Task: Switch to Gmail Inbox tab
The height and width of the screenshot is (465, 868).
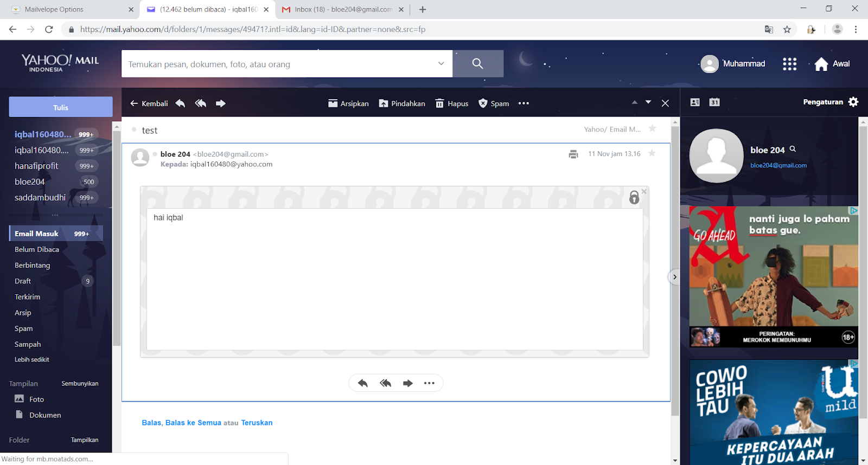Action: pyautogui.click(x=343, y=9)
